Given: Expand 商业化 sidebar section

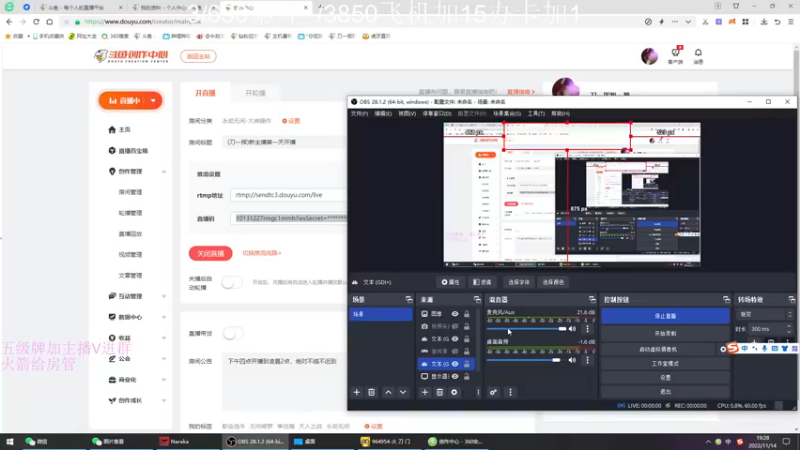Looking at the screenshot, I should [x=164, y=380].
